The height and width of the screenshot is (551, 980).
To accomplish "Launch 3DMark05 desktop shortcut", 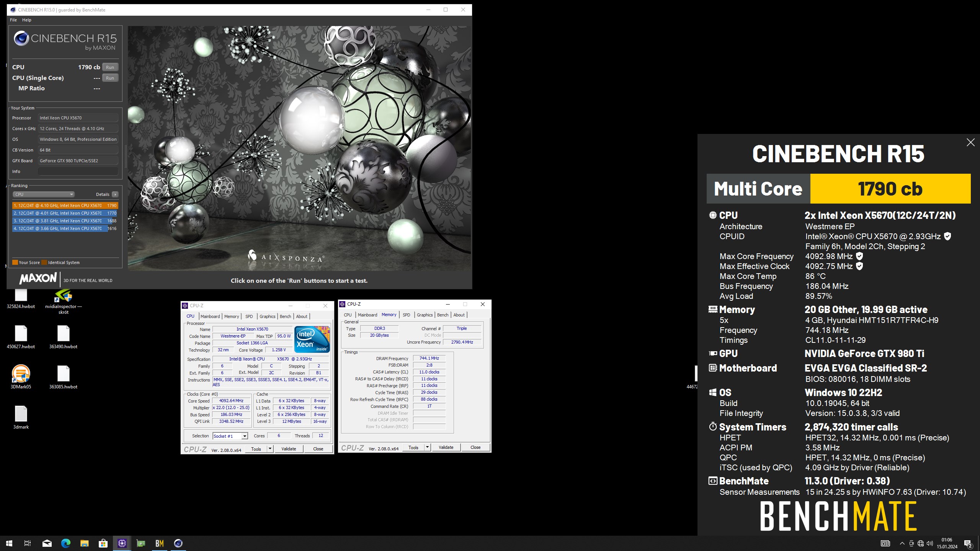I will pyautogui.click(x=21, y=377).
